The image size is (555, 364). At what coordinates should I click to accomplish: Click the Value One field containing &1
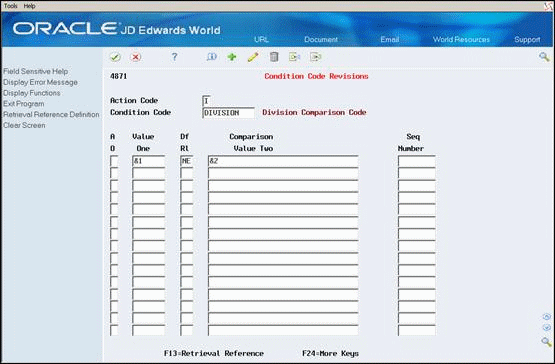point(148,161)
